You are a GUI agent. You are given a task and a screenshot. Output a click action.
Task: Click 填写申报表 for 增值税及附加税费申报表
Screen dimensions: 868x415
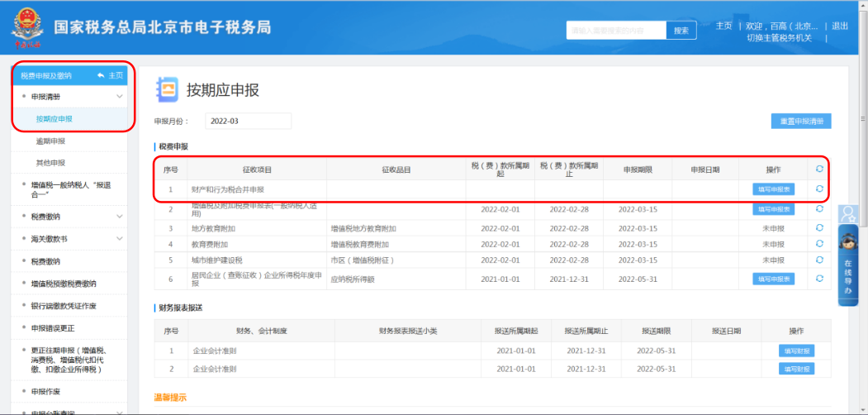773,209
